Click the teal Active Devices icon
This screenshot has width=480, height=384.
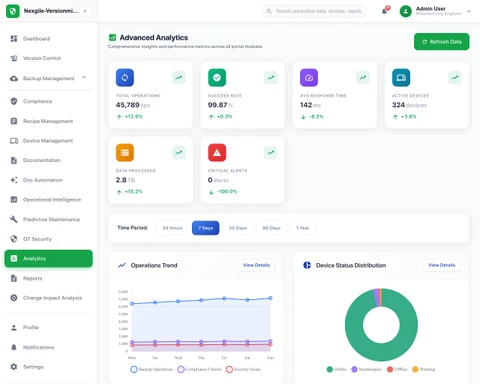point(401,78)
